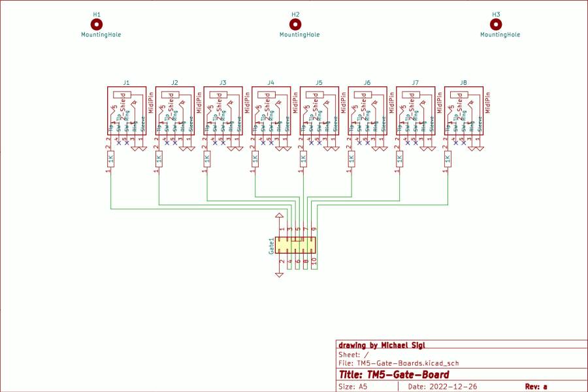
Task: Select the Gate1 connector body
Action: pos(295,245)
